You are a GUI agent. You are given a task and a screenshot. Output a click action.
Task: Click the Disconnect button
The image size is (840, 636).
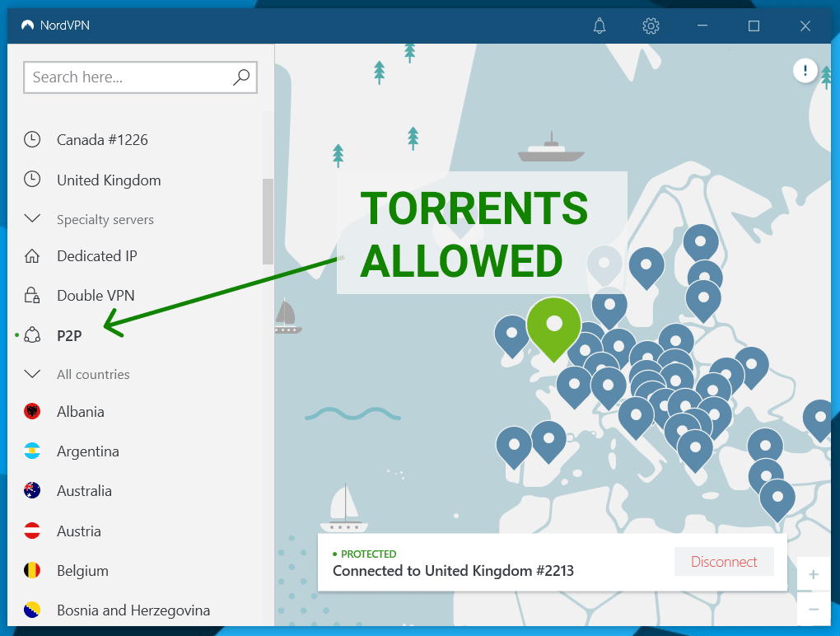pyautogui.click(x=724, y=562)
